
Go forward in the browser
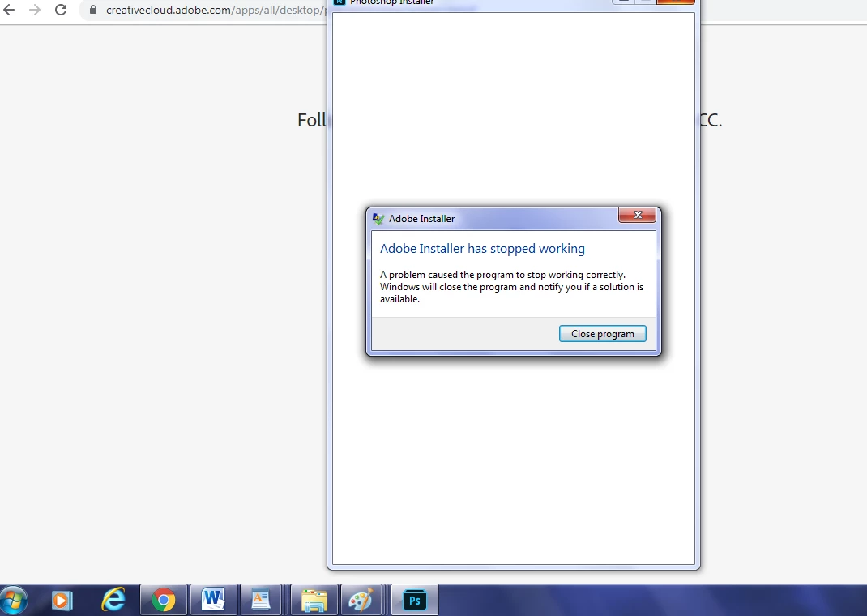(x=35, y=10)
